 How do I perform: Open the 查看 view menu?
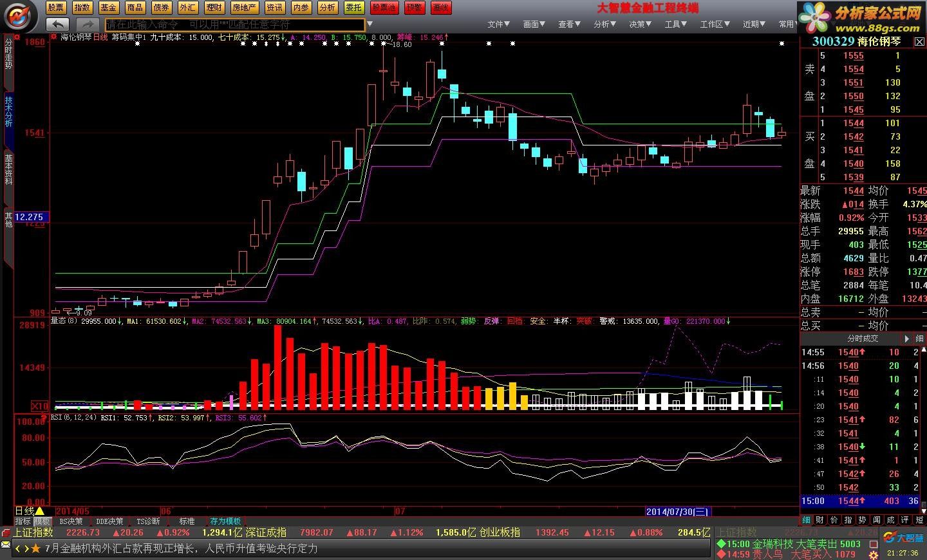pos(569,24)
